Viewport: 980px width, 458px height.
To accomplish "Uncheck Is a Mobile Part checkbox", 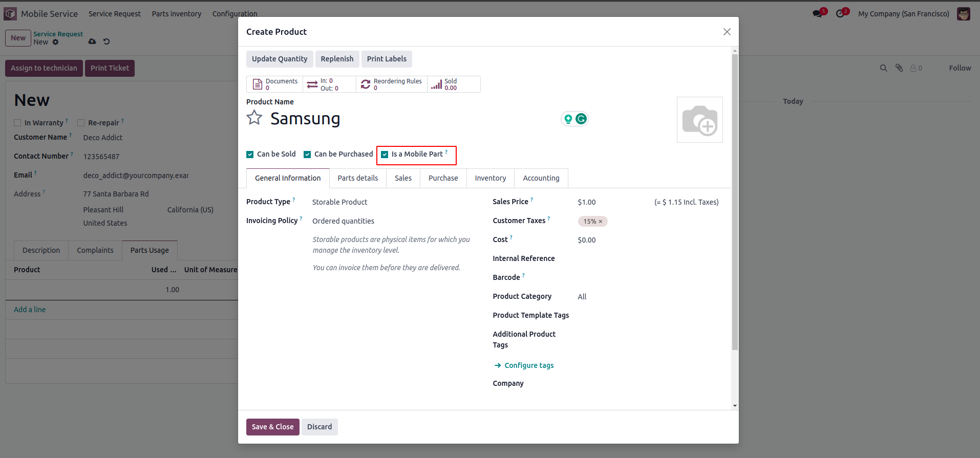I will tap(385, 155).
